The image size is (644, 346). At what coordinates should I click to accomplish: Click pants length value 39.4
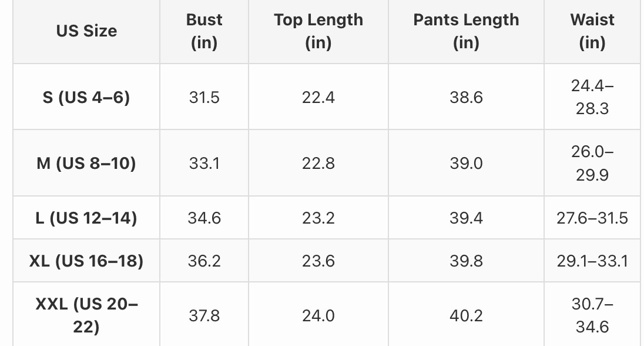click(466, 218)
